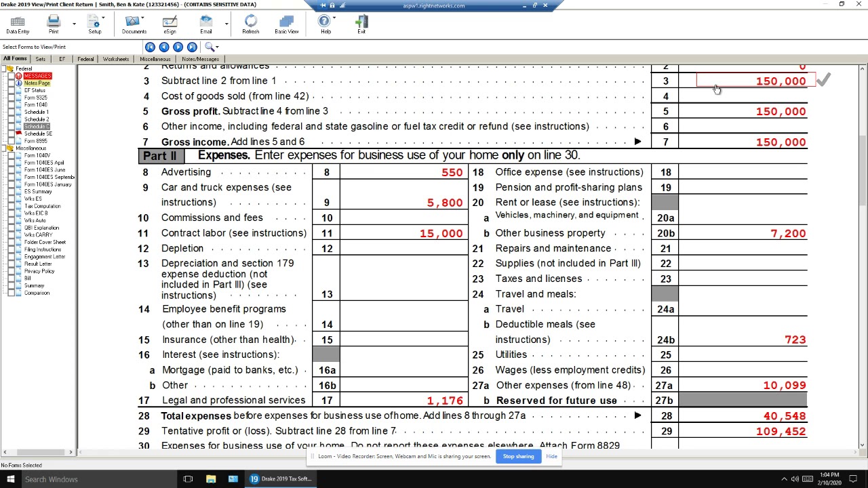Viewport: 868px width, 488px height.
Task: Open the Help icon
Action: tap(325, 22)
